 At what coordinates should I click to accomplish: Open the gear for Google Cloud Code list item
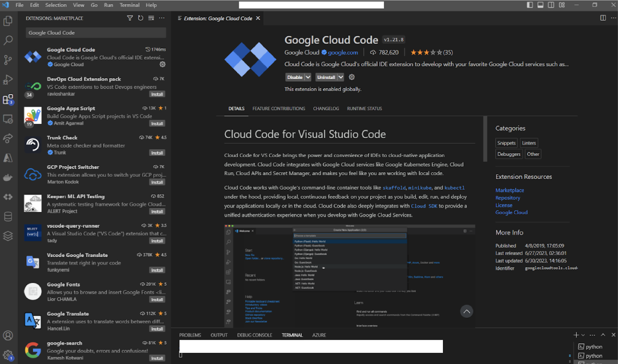click(x=163, y=64)
